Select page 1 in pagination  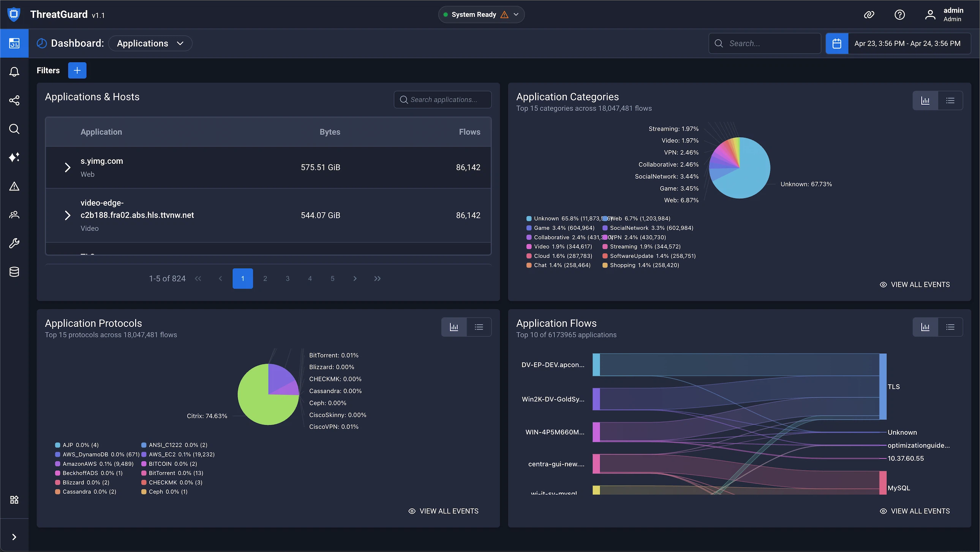[x=243, y=278]
